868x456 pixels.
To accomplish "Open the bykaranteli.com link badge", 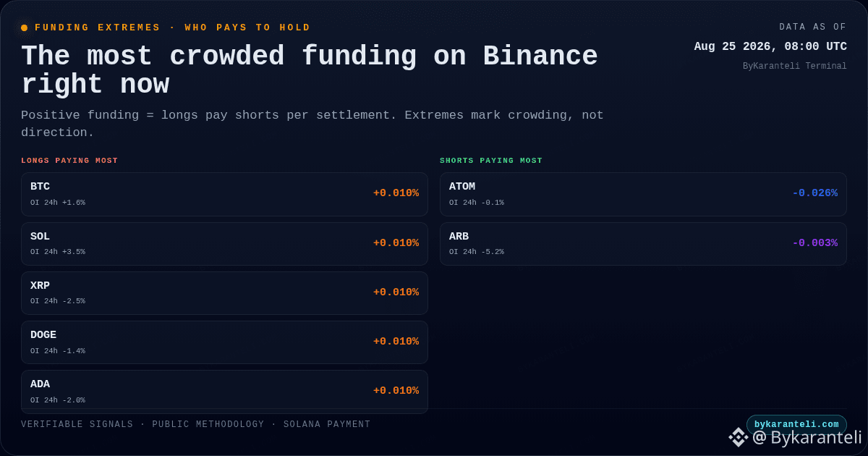I will pyautogui.click(x=796, y=425).
